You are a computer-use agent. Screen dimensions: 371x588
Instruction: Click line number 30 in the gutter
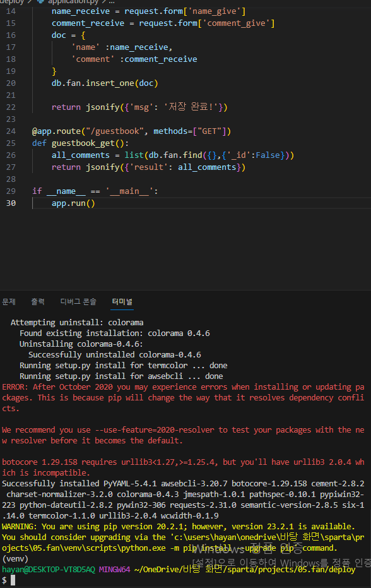11,203
